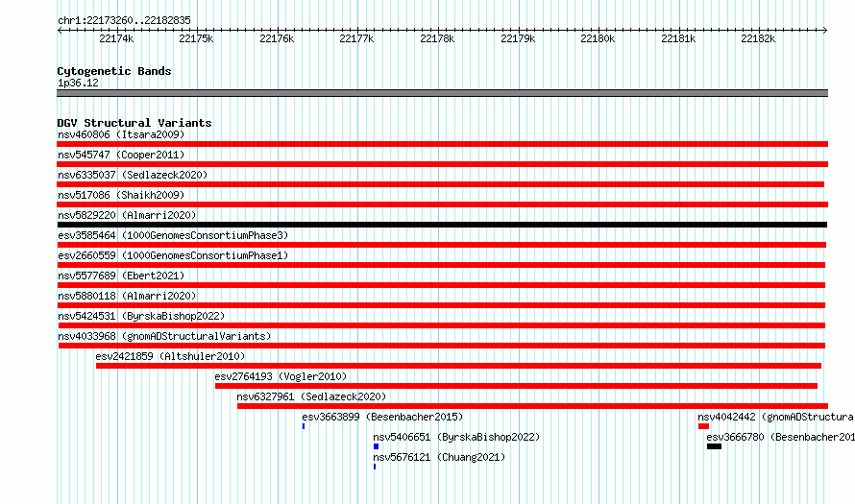Click the Cytogenetic Bands track title
This screenshot has height=504, width=855.
[x=114, y=71]
